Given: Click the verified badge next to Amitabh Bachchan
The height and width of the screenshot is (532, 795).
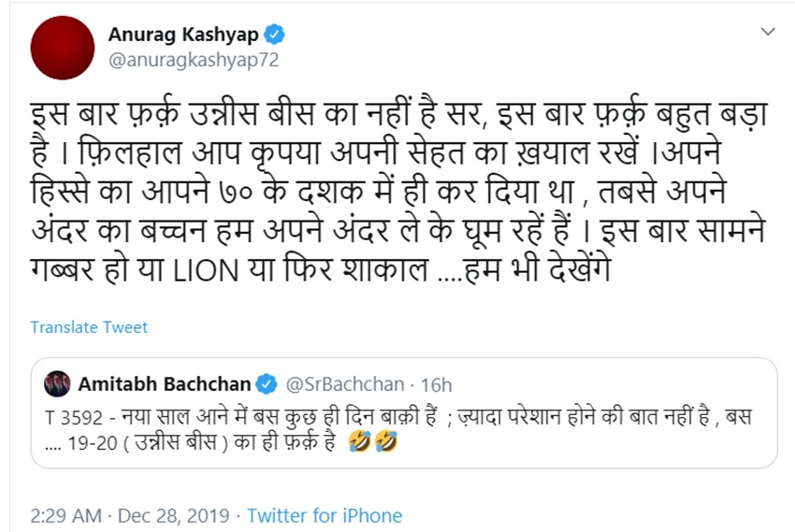Looking at the screenshot, I should 267,384.
